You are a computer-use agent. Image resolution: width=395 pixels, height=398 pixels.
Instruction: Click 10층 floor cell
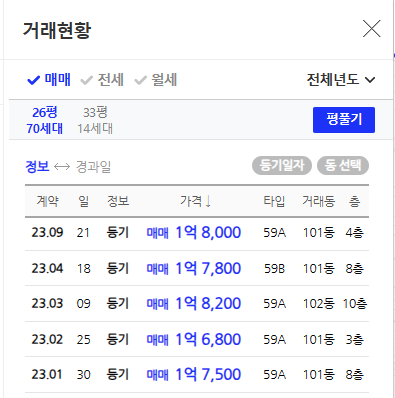point(355,303)
